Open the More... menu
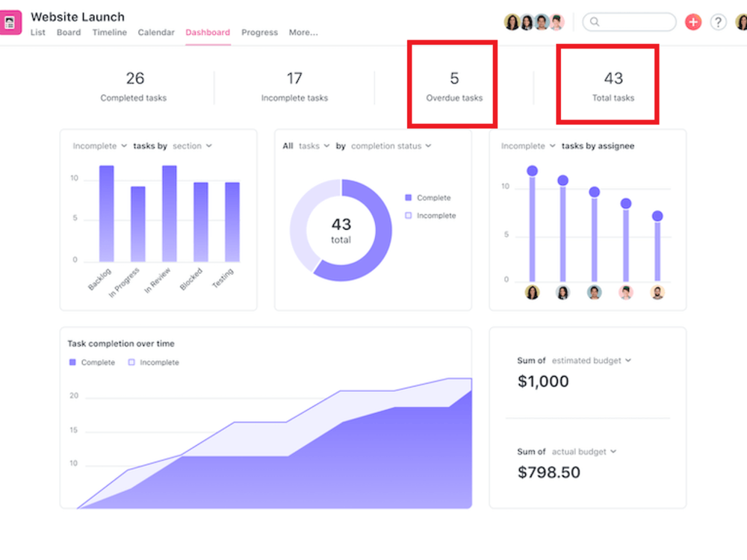This screenshot has height=560, width=747. [x=303, y=32]
